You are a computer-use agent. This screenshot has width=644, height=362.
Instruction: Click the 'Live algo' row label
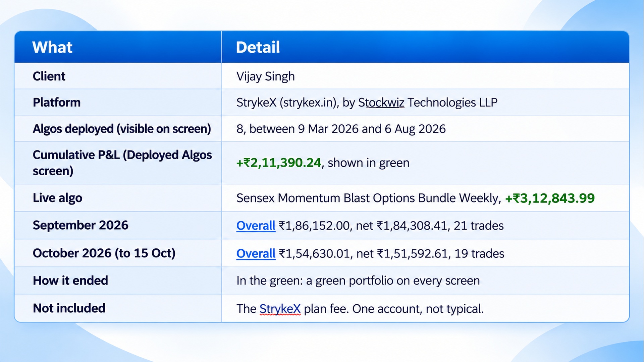[57, 198]
